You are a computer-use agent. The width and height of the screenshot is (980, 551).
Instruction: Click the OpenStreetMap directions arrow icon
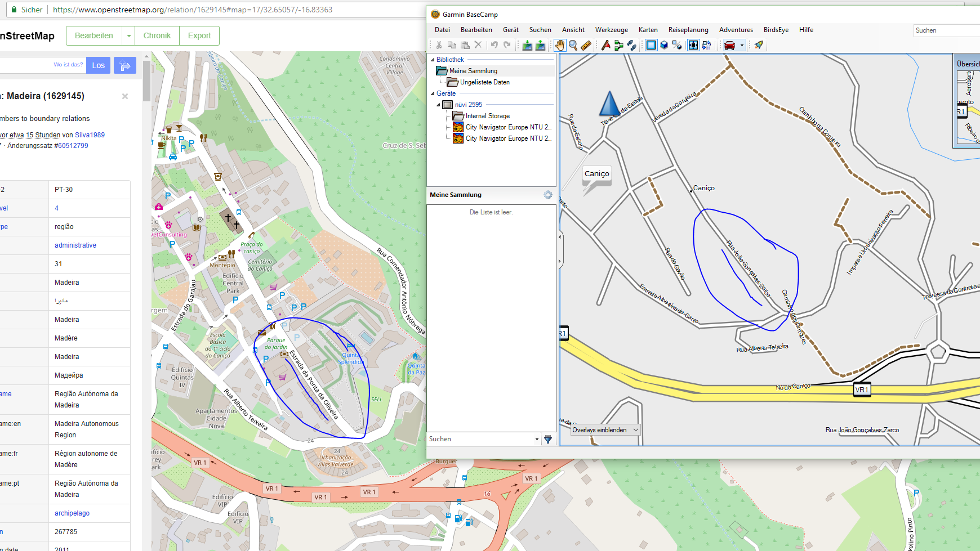(x=125, y=65)
